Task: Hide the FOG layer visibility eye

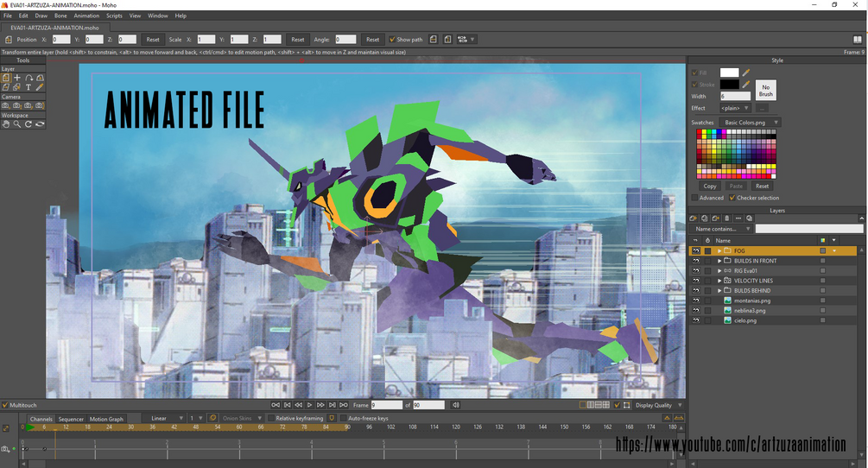Action: [x=696, y=250]
